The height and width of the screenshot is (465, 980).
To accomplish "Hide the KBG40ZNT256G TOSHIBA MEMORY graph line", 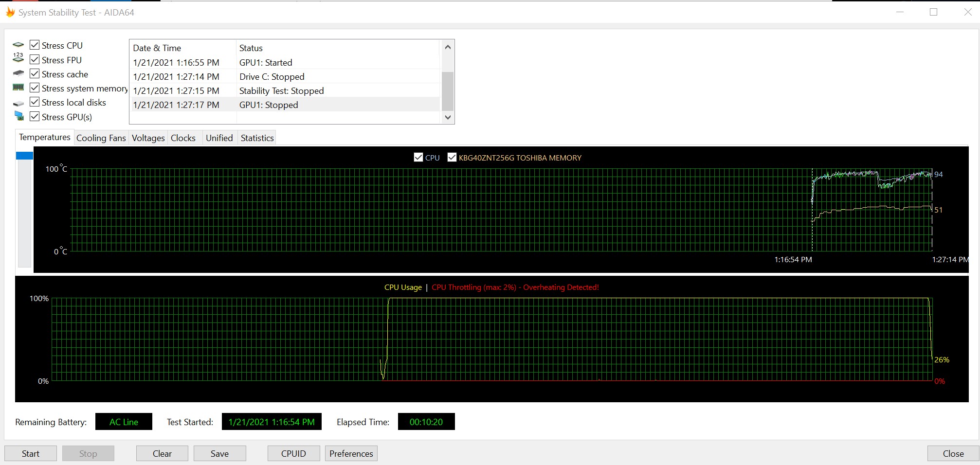I will click(x=452, y=157).
